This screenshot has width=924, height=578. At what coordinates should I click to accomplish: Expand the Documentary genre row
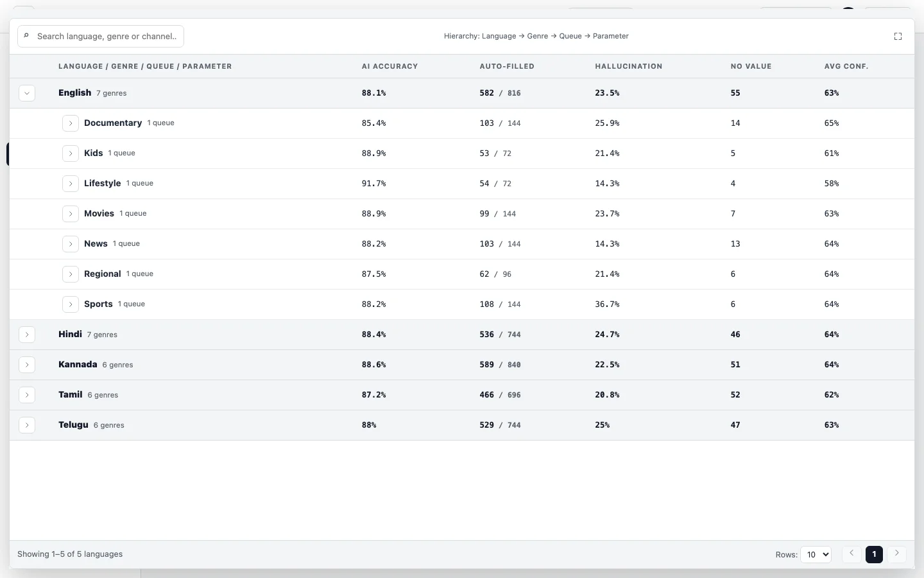(x=71, y=123)
